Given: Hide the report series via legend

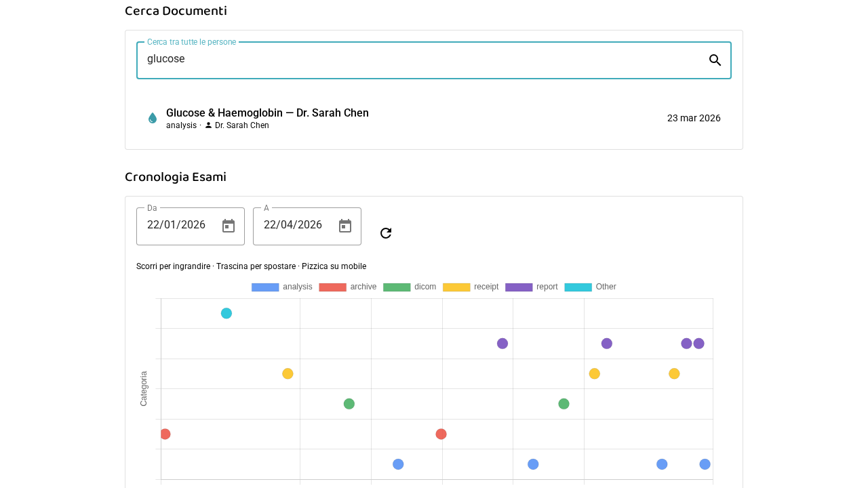Looking at the screenshot, I should 532,287.
